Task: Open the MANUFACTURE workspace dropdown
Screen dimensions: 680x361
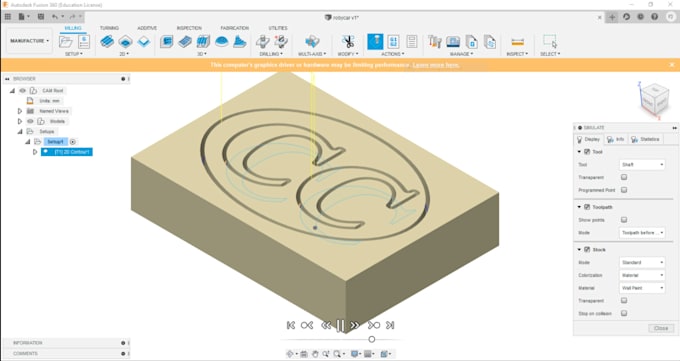Action: pyautogui.click(x=29, y=41)
